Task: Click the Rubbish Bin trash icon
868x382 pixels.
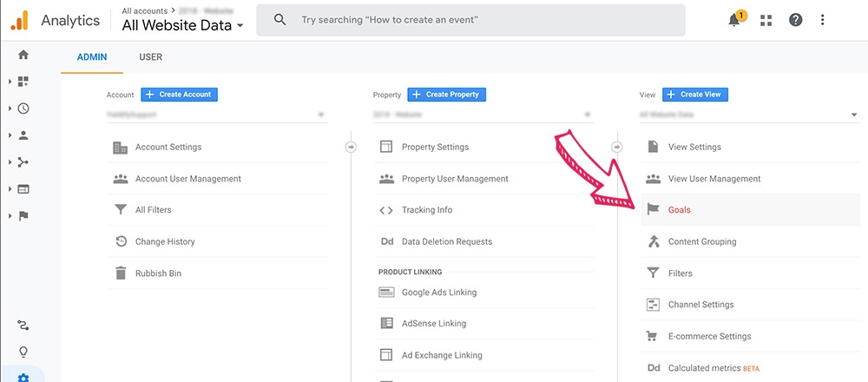Action: (x=120, y=273)
